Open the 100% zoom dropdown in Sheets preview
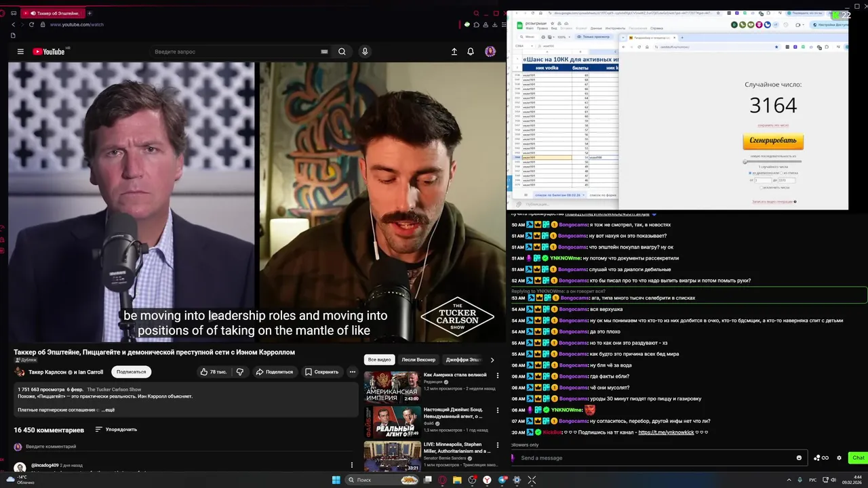The image size is (868, 488). (x=564, y=37)
